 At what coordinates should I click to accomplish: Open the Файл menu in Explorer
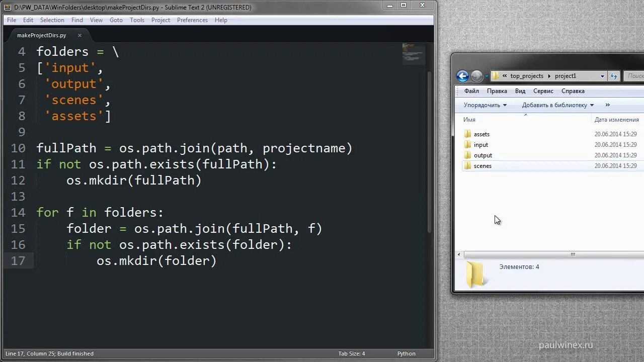coord(471,91)
